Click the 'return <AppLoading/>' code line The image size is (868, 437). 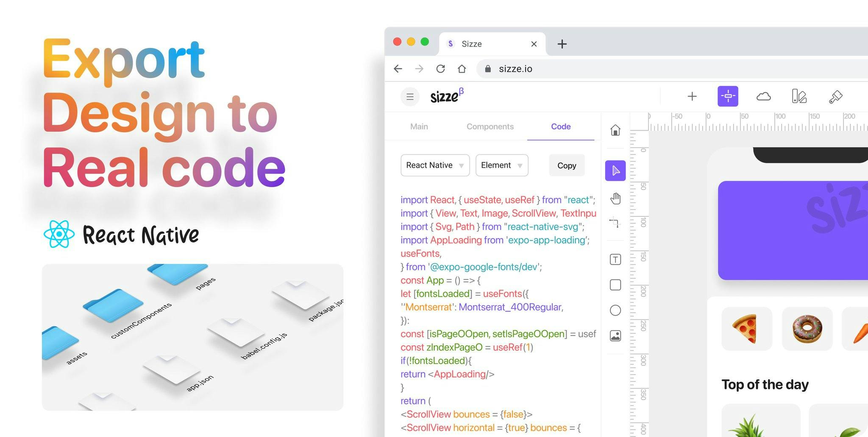[448, 374]
